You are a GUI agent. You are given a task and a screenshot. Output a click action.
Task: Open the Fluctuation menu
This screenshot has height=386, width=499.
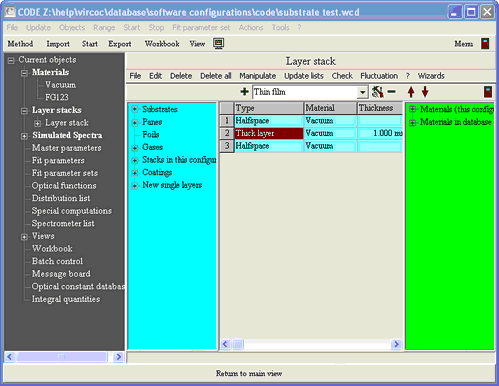[x=379, y=76]
